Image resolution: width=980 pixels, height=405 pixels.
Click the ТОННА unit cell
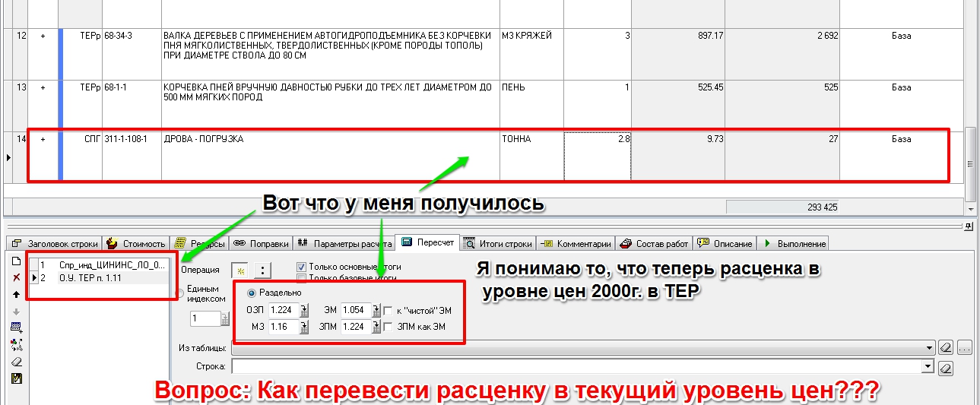coord(531,157)
